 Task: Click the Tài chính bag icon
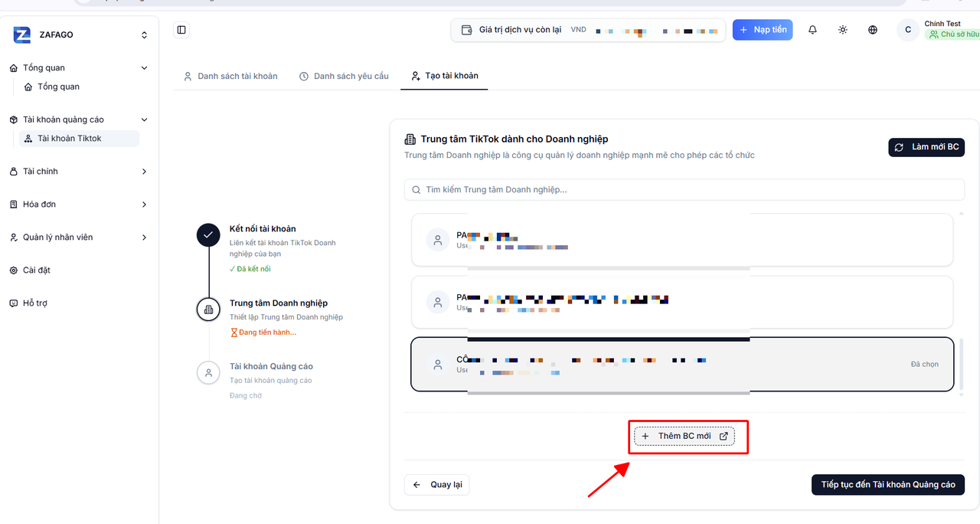[14, 172]
